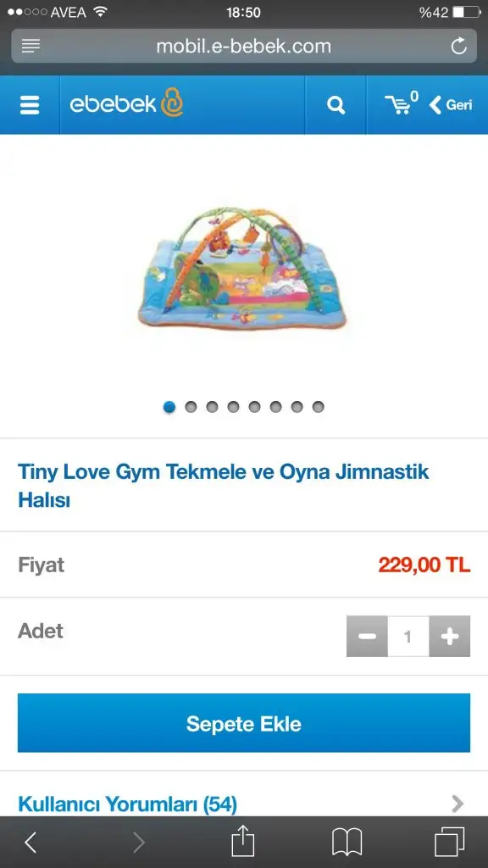The width and height of the screenshot is (488, 868).
Task: Select the second product image dot
Action: point(191,407)
